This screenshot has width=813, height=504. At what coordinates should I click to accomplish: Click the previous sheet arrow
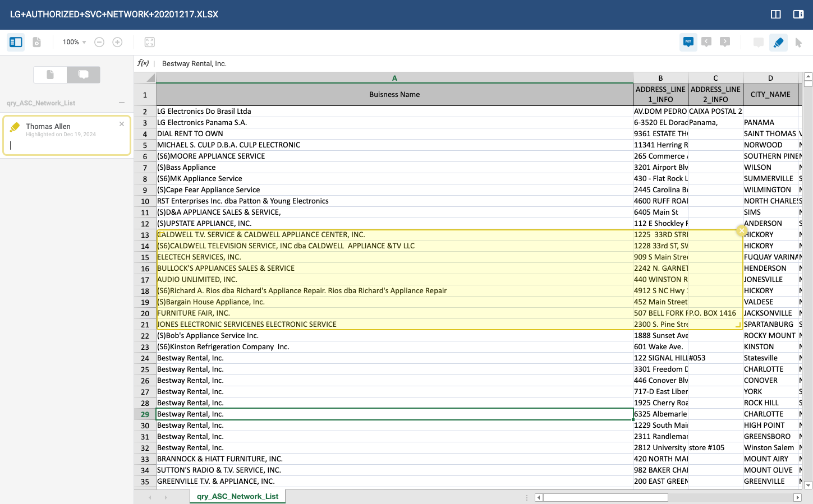(150, 497)
